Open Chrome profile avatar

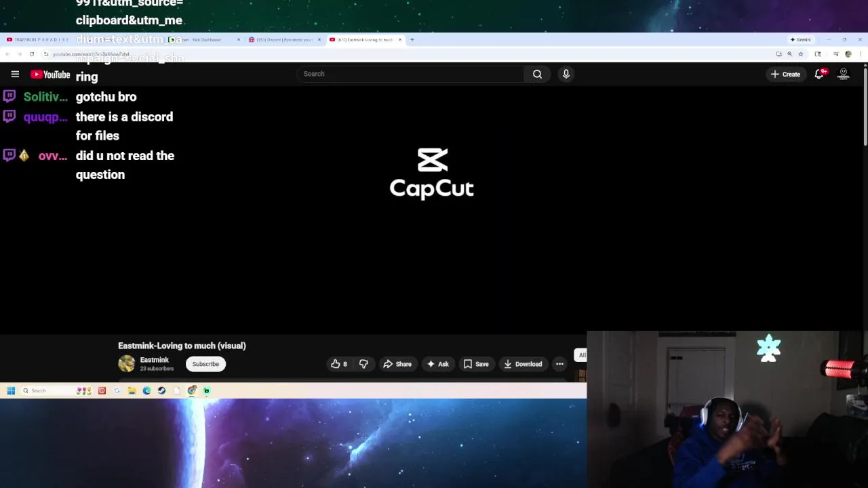[x=848, y=54]
